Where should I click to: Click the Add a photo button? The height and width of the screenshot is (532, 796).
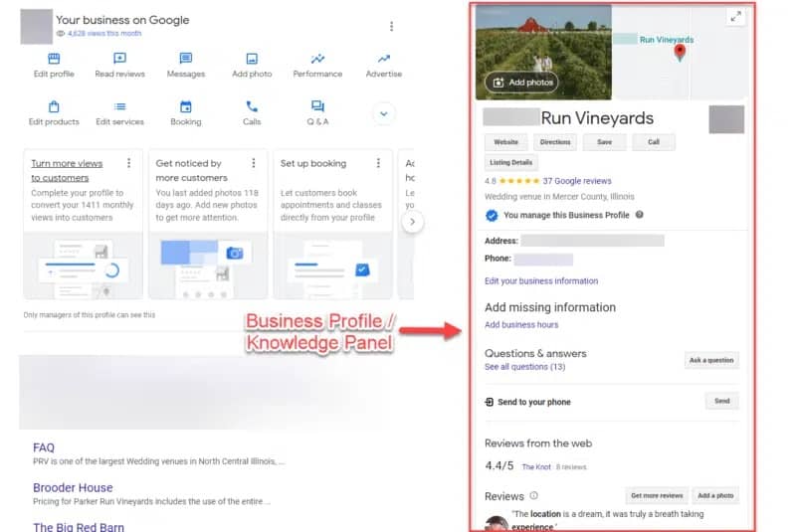click(715, 495)
